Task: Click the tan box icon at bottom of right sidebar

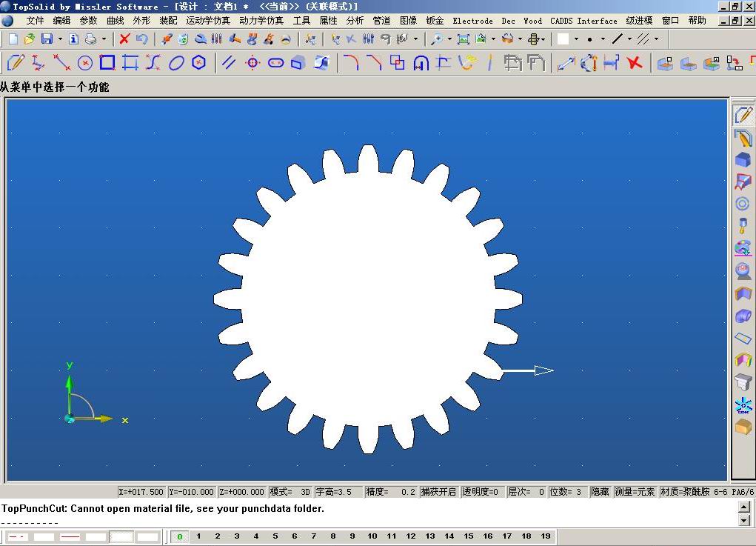Action: click(743, 427)
